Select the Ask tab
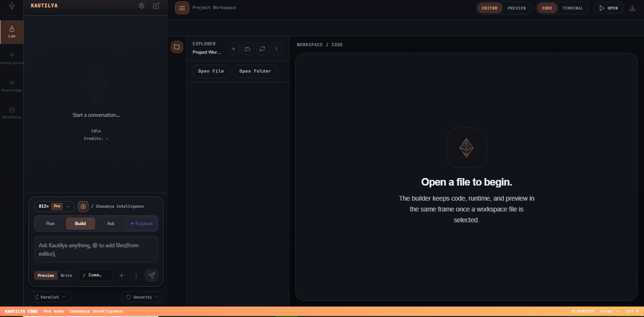 [x=111, y=224]
